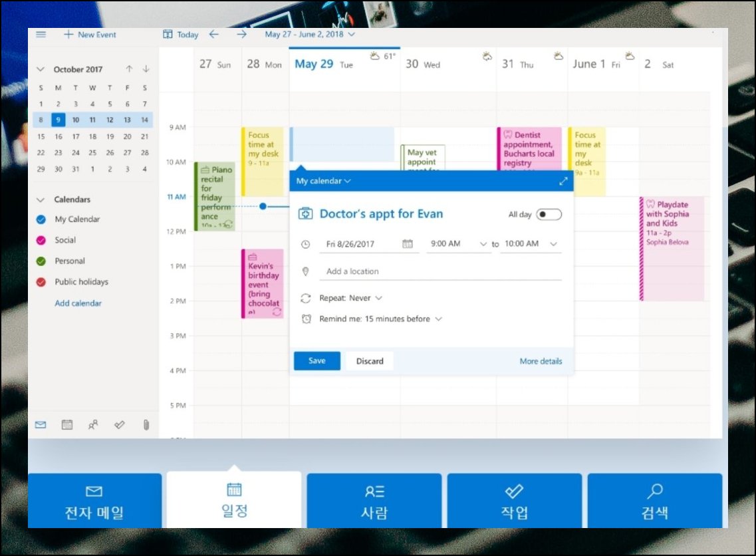Open the My calendar dropdown in event popup
756x556 pixels.
point(324,181)
